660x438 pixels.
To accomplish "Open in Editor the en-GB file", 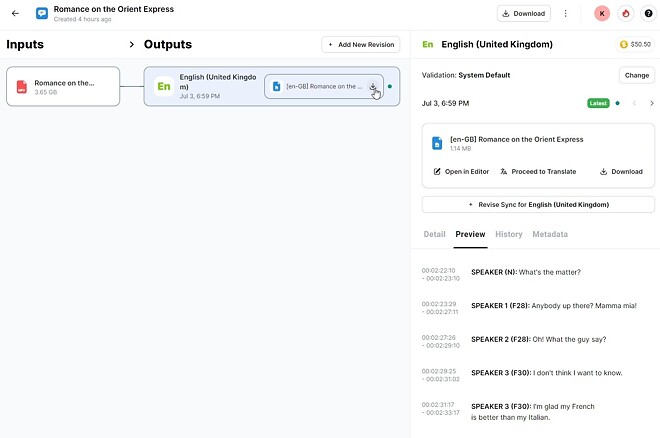I will 461,172.
